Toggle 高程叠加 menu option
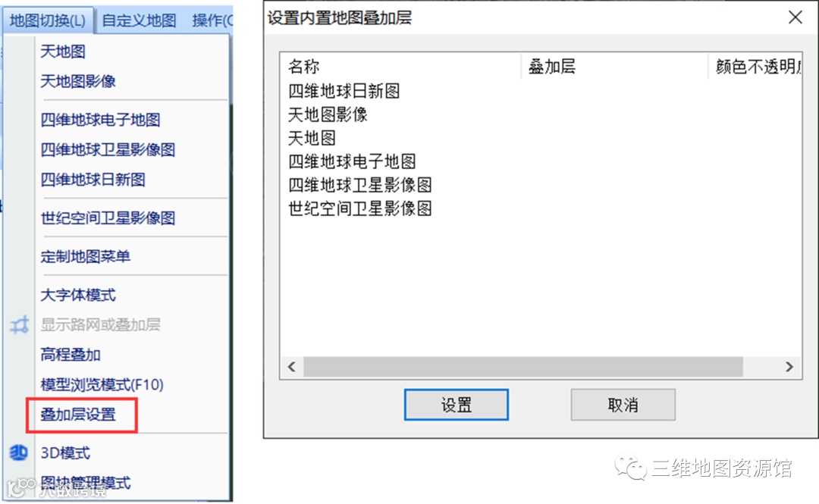 point(71,355)
